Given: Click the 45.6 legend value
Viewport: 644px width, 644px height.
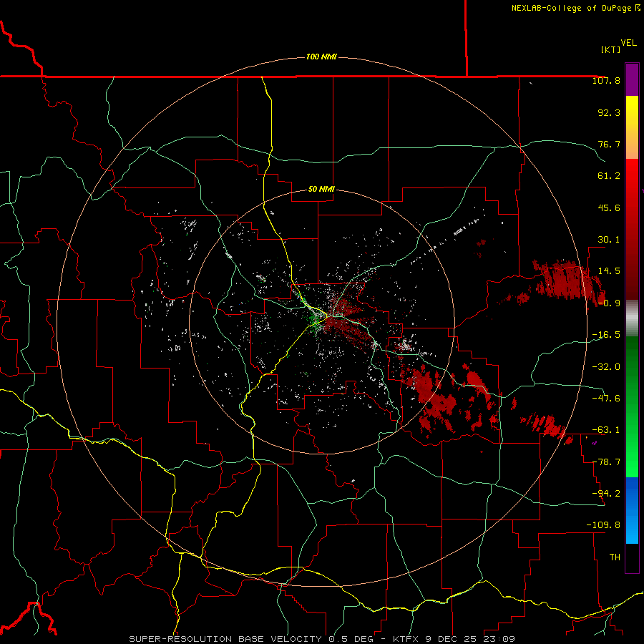Looking at the screenshot, I should tap(609, 208).
